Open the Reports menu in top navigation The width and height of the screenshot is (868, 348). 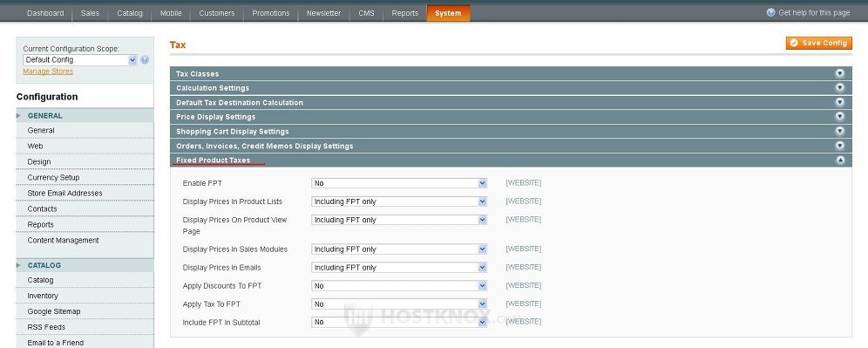(404, 13)
